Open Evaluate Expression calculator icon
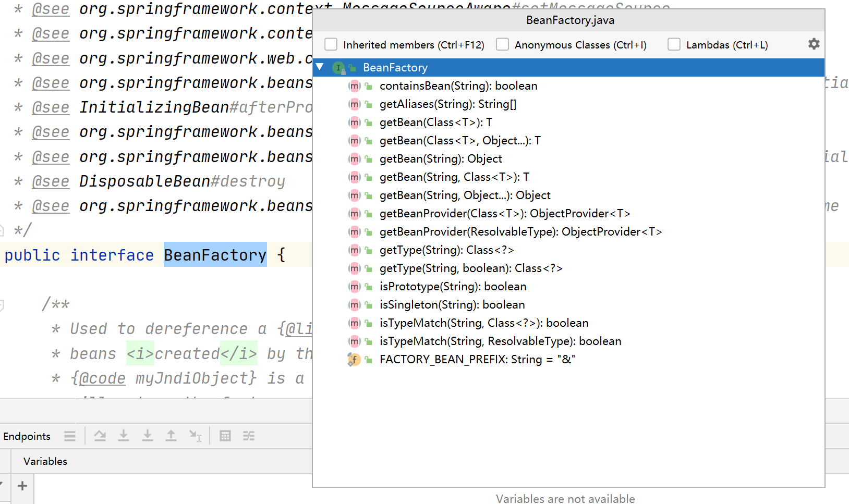The height and width of the screenshot is (504, 849). point(225,436)
